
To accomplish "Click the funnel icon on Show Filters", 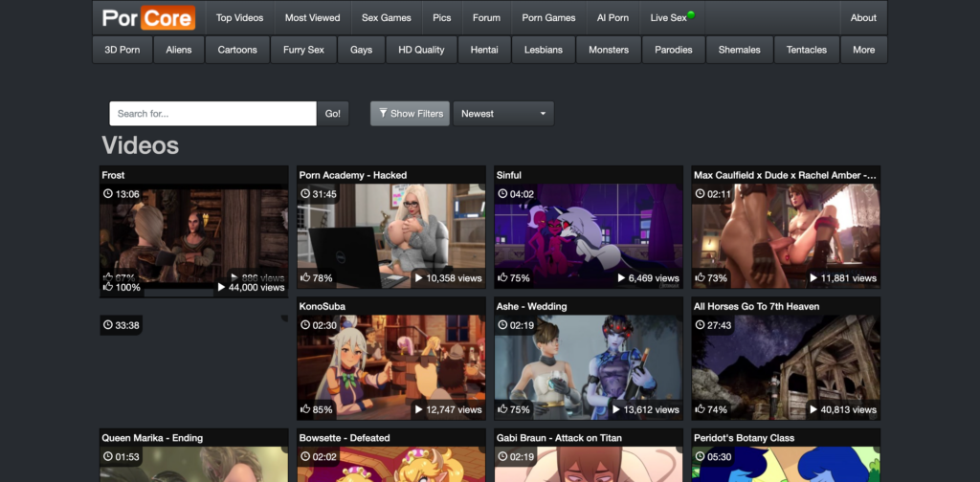I will click(383, 113).
